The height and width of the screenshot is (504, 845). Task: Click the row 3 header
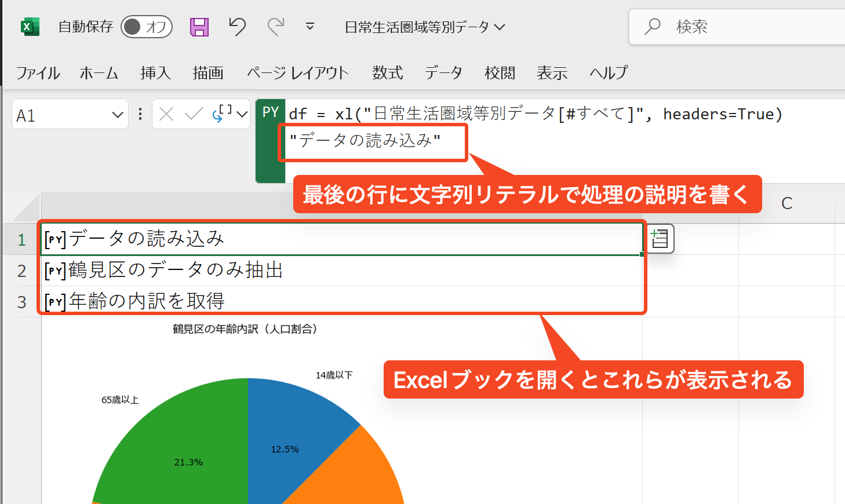(21, 302)
